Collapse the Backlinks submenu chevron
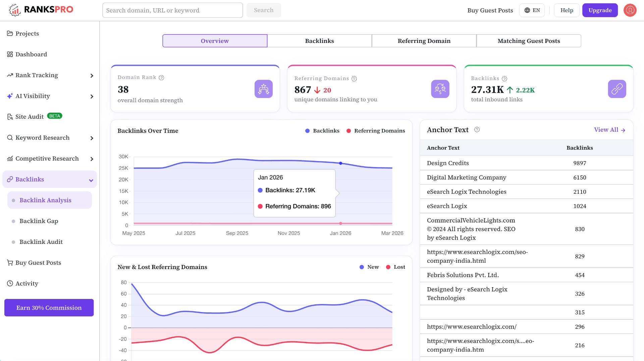Image resolution: width=644 pixels, height=361 pixels. pos(91,180)
